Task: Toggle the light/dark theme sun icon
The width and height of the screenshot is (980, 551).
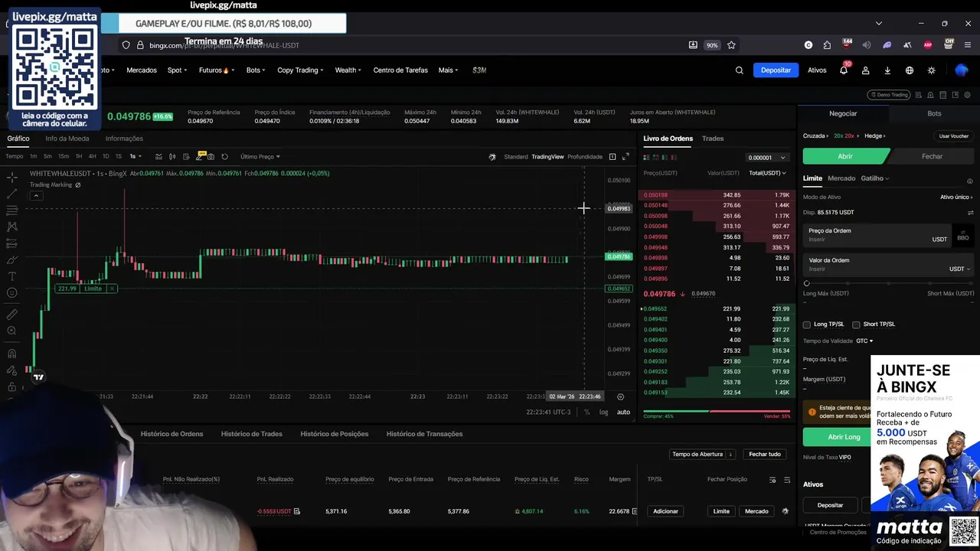Action: tap(931, 70)
